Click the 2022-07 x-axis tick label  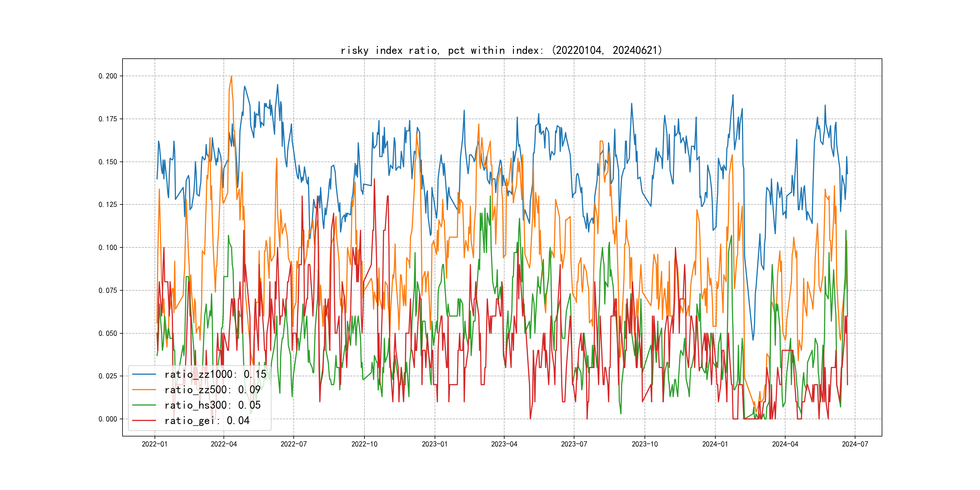(293, 444)
